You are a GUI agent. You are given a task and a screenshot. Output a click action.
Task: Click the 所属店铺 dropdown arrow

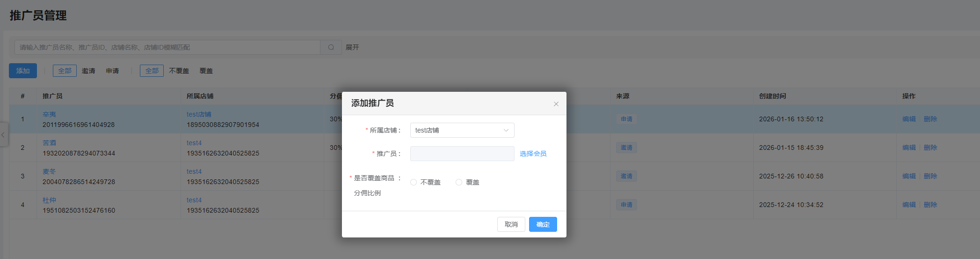(x=506, y=130)
